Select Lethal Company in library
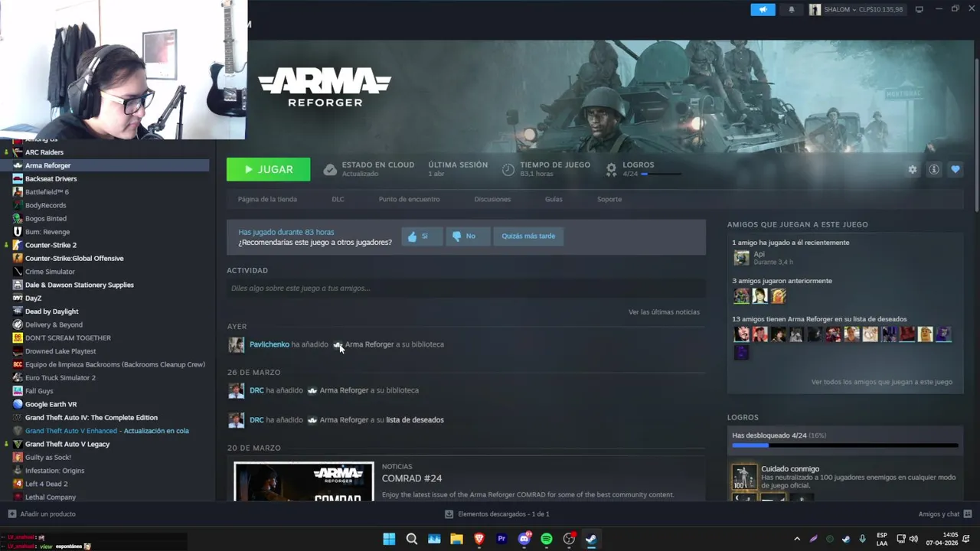Screen dimensions: 980x551 coord(51,497)
